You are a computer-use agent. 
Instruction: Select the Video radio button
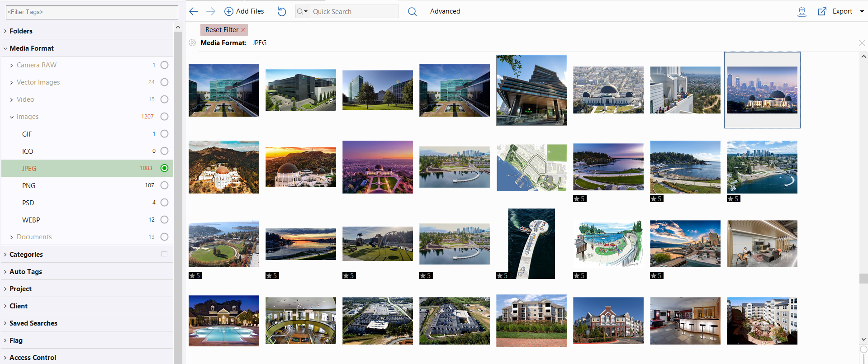(x=164, y=99)
